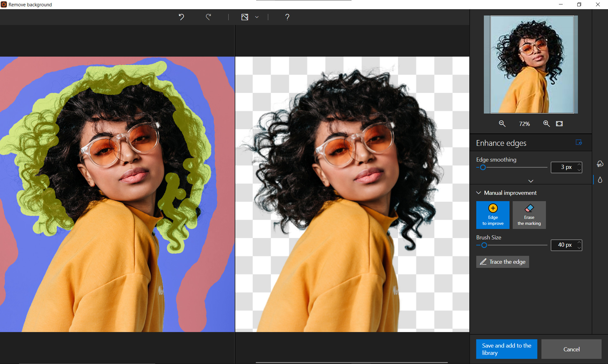Click the Undo icon in the toolbar

pos(181,17)
